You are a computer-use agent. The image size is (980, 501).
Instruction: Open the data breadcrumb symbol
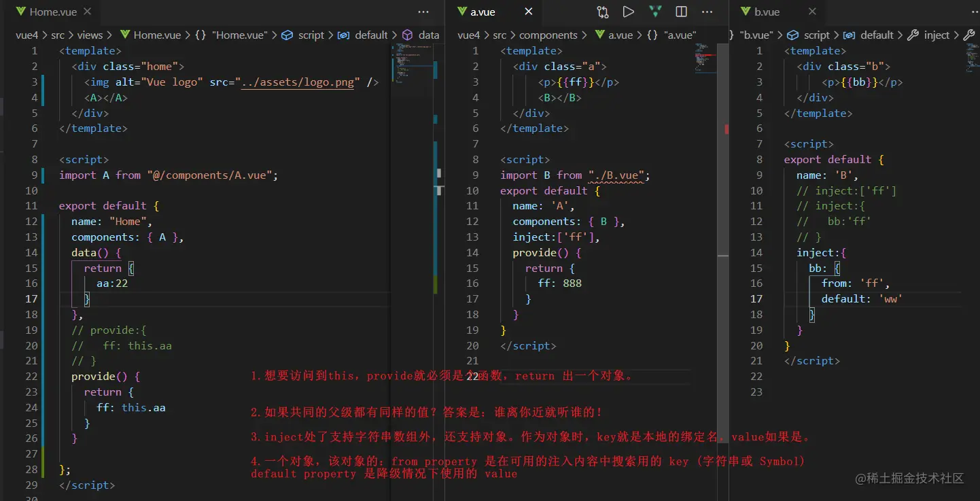pos(421,35)
